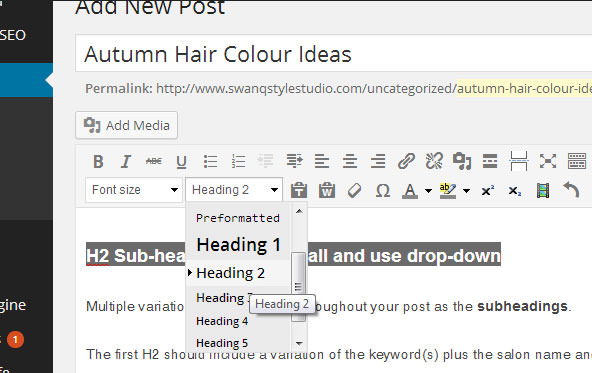Open the Font size dropdown
592x373 pixels.
pos(134,190)
